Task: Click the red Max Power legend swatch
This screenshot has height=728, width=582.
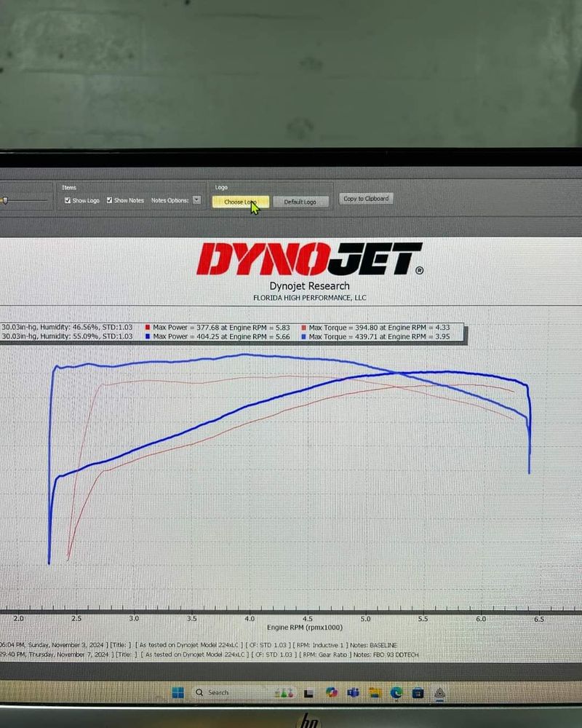Action: [x=148, y=328]
